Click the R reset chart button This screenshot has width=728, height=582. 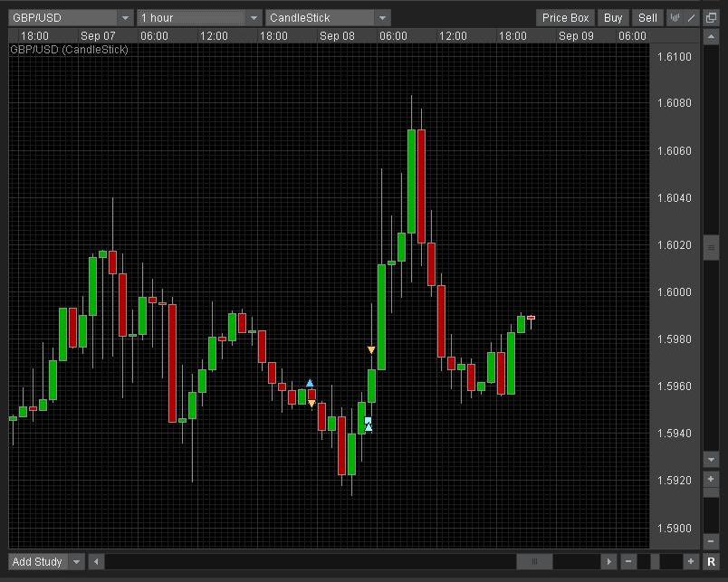pos(711,562)
